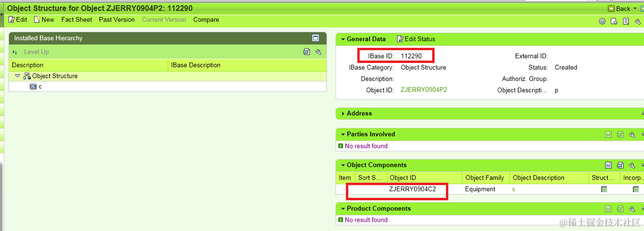Click the Item column header

point(345,178)
